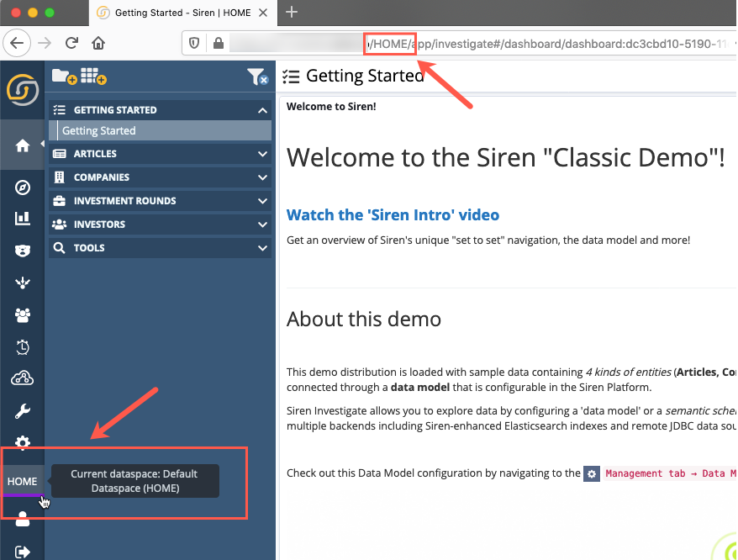Screen dimensions: 738x560
Task: Select the ARTICLES group label
Action: pyautogui.click(x=95, y=154)
